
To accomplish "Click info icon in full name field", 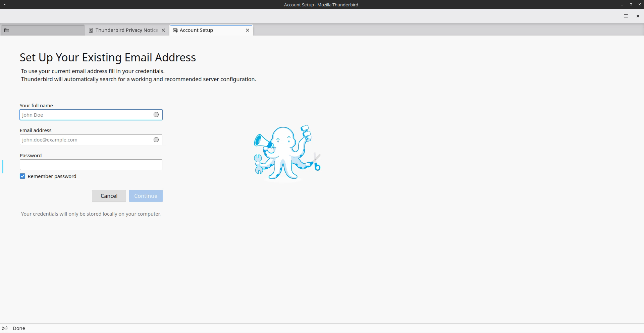I will coord(156,115).
